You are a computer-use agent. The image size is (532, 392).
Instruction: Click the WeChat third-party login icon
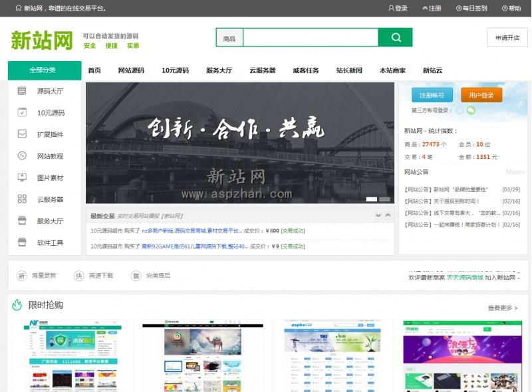point(471,110)
